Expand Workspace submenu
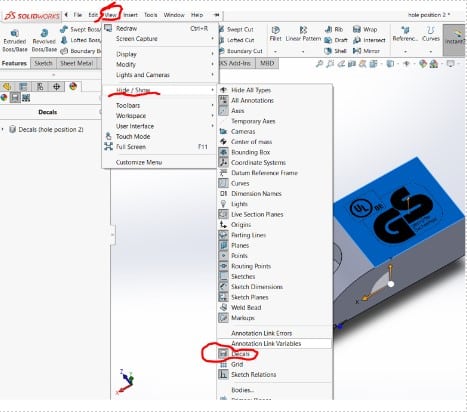Image resolution: width=467 pixels, height=412 pixels. click(160, 116)
